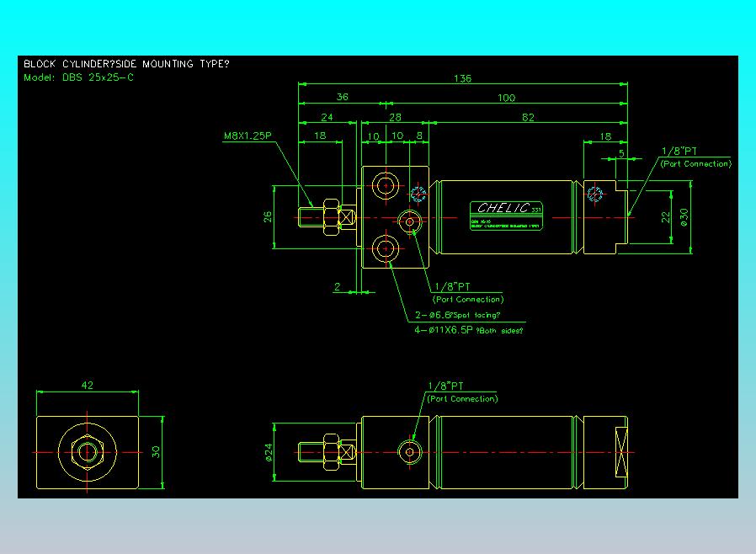Click the end-view height dimension '30'
This screenshot has height=554, width=756.
tap(156, 452)
